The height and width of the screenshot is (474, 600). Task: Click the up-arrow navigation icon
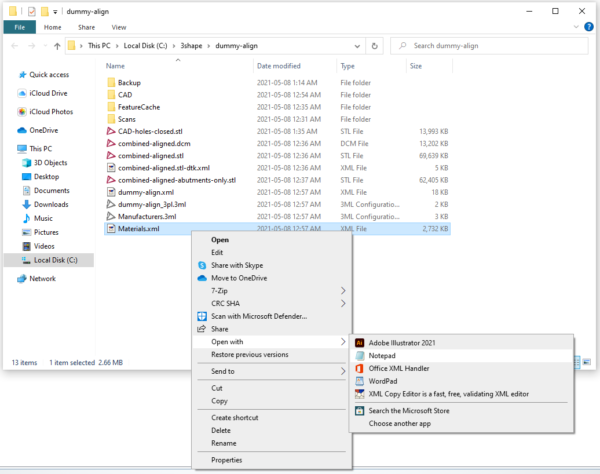(x=54, y=46)
